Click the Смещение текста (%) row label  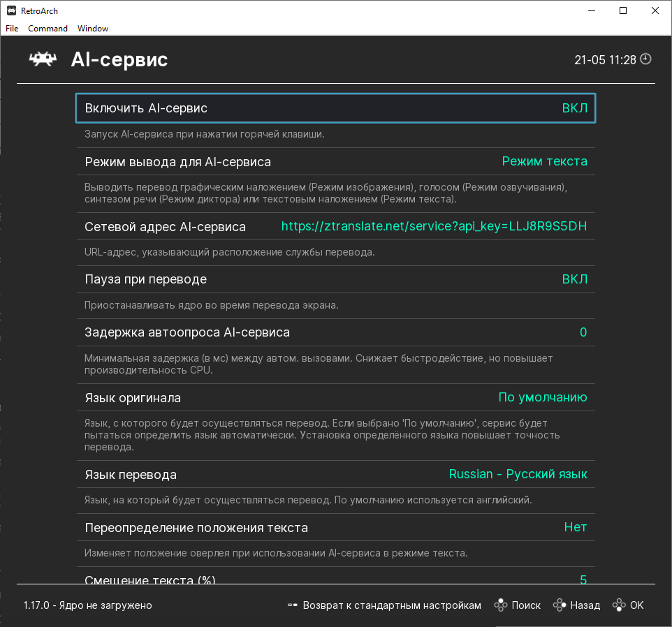pos(150,580)
